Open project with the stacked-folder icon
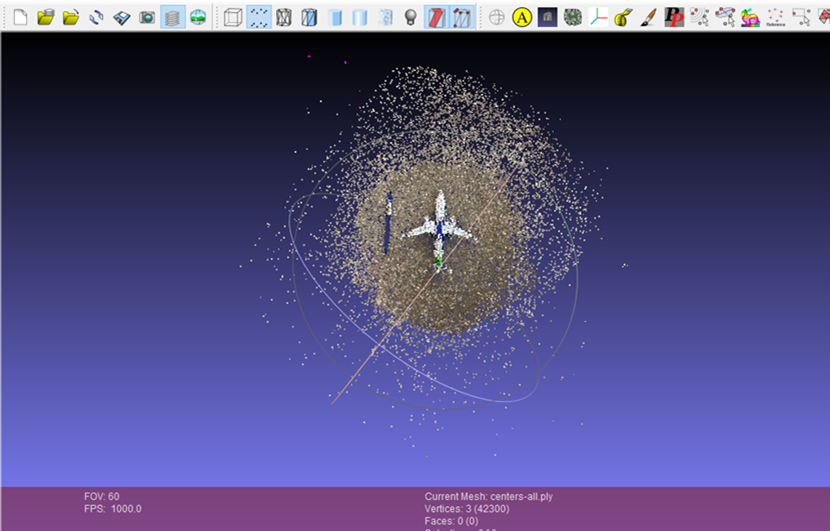The image size is (830, 531). tap(46, 17)
